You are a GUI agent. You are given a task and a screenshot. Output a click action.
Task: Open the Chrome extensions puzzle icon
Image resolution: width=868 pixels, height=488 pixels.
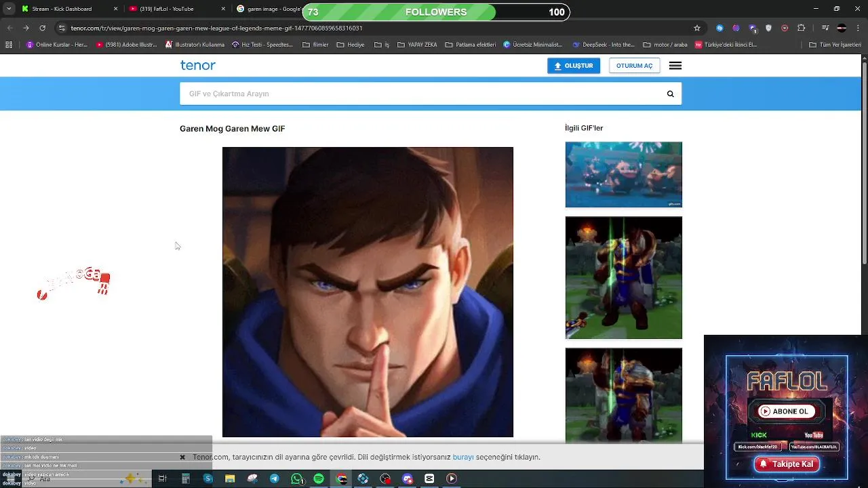point(802,28)
